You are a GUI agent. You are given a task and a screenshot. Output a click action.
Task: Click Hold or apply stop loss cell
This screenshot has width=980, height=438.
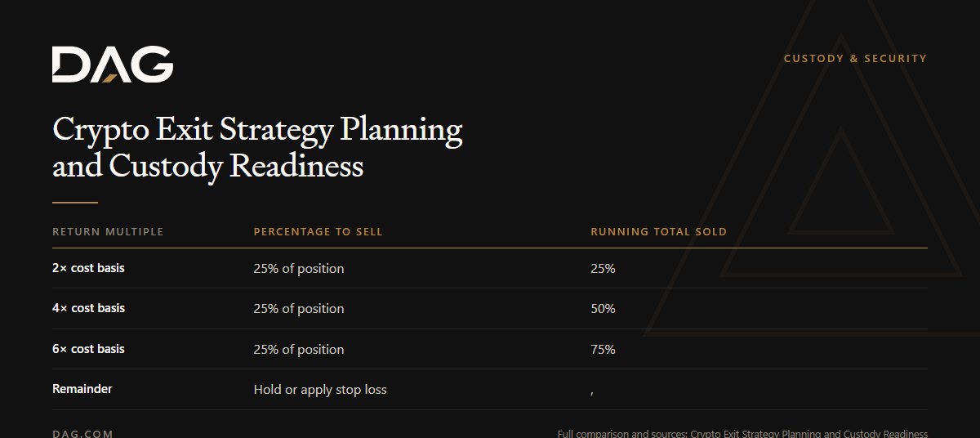coord(320,390)
